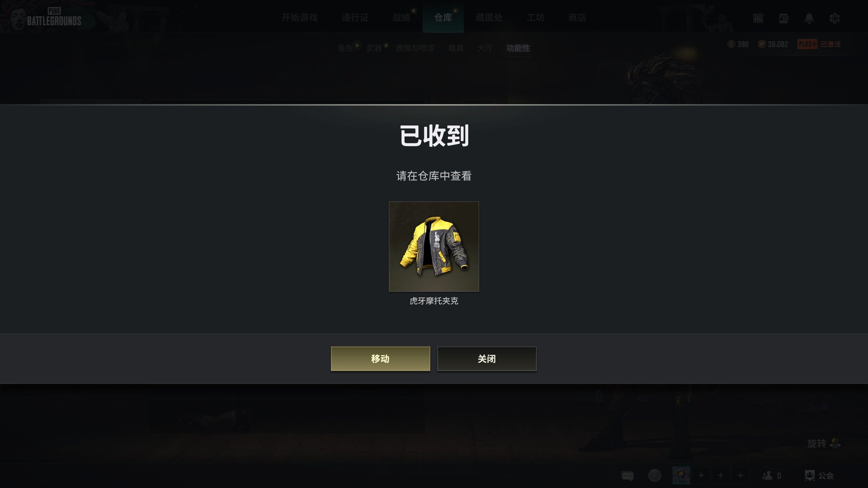
Task: Open the settings gear icon
Action: click(834, 18)
